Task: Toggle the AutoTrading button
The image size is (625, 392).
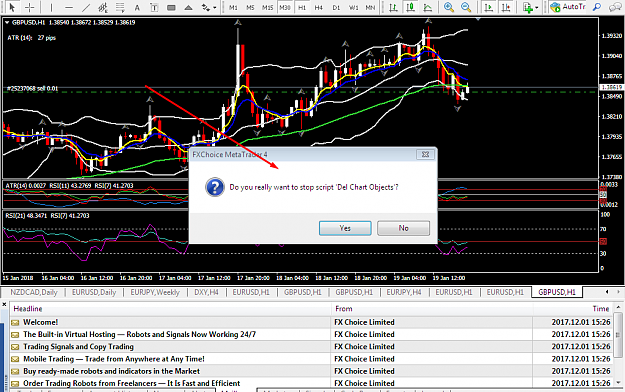Action: pos(568,7)
